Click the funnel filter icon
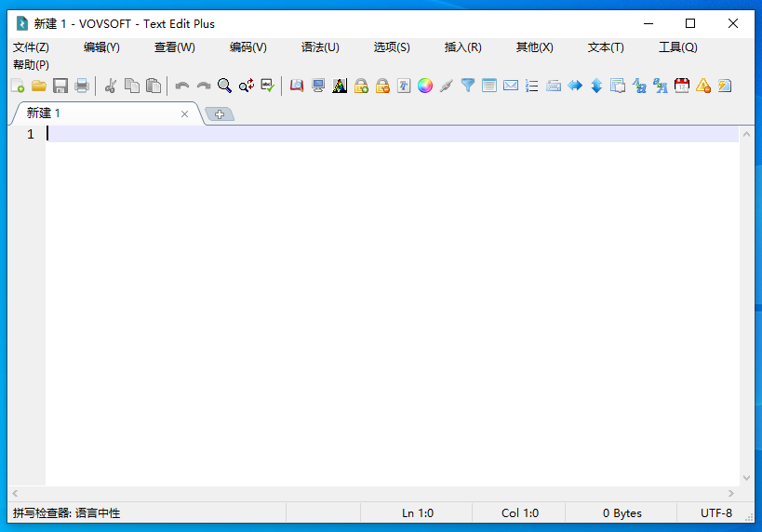 (x=468, y=86)
